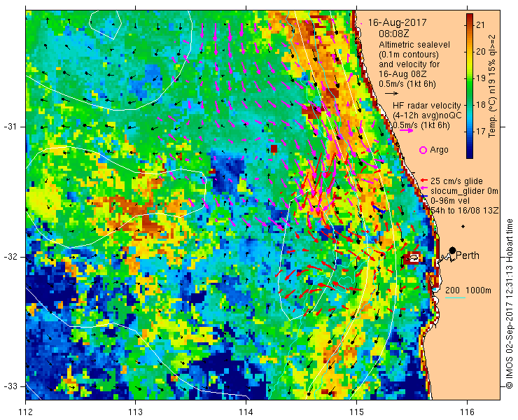Click the '(4-12h avg)noQC' legend text
The height and width of the screenshot is (420, 518).
tap(427, 115)
